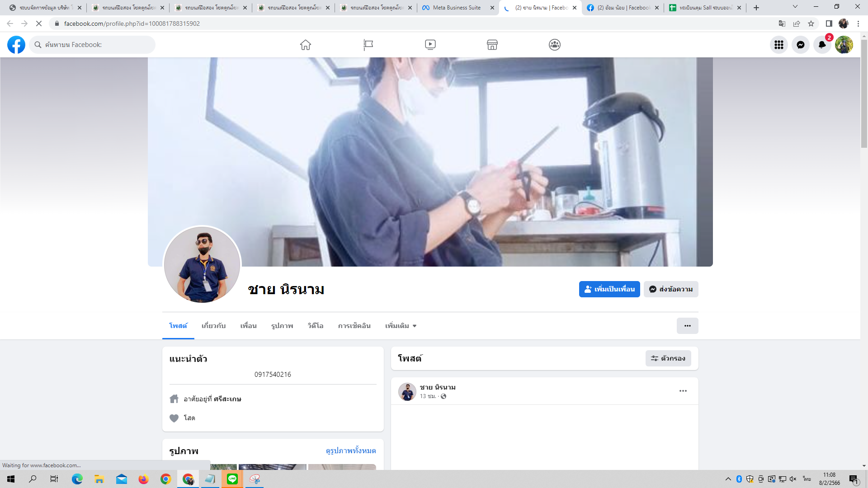This screenshot has width=868, height=488.
Task: Open the Pages flag icon
Action: [368, 45]
